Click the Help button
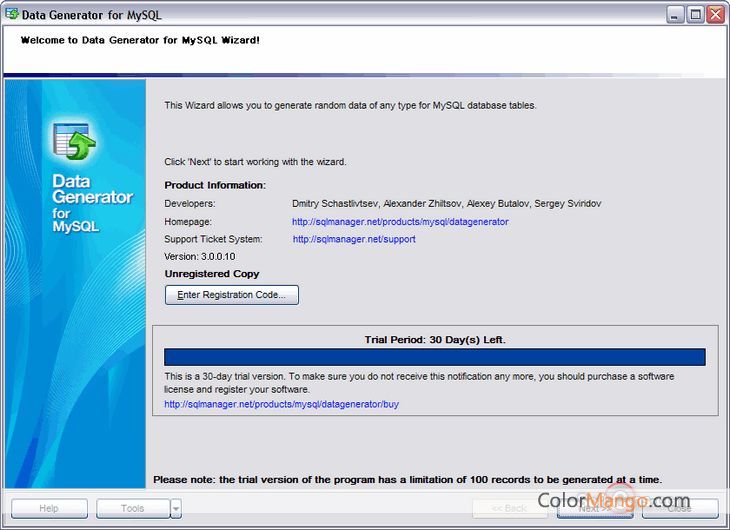The height and width of the screenshot is (530, 730). pyautogui.click(x=49, y=508)
